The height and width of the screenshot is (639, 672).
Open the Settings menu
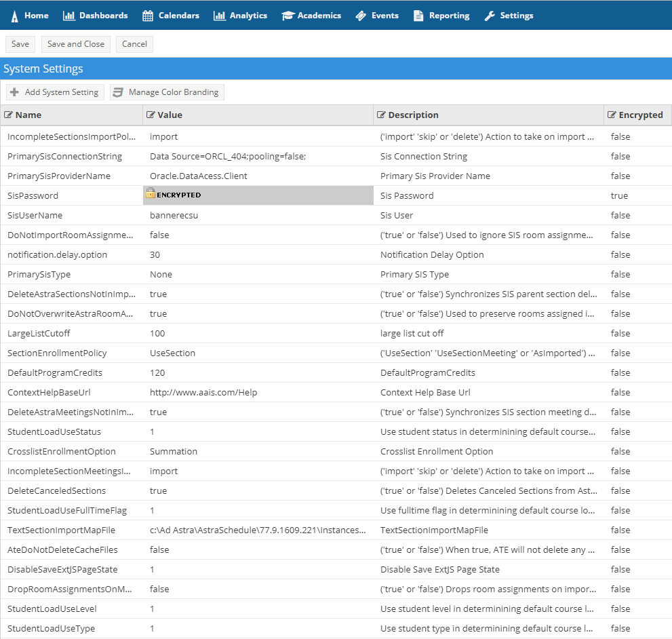pyautogui.click(x=509, y=16)
